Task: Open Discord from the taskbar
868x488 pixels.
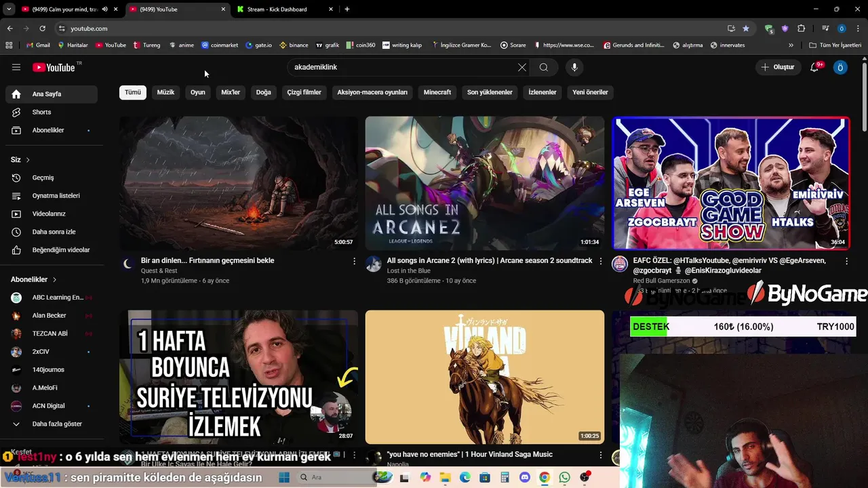Action: pos(524,478)
